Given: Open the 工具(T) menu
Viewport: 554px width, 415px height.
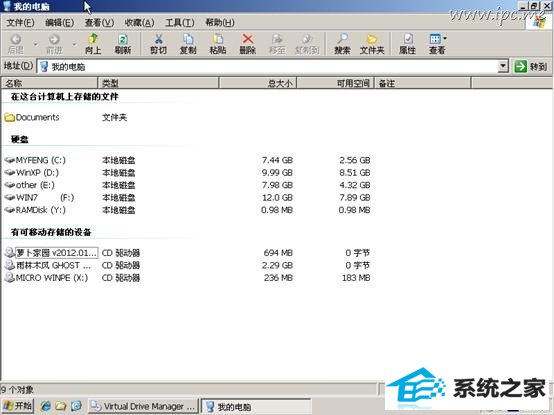Looking at the screenshot, I should tap(180, 23).
